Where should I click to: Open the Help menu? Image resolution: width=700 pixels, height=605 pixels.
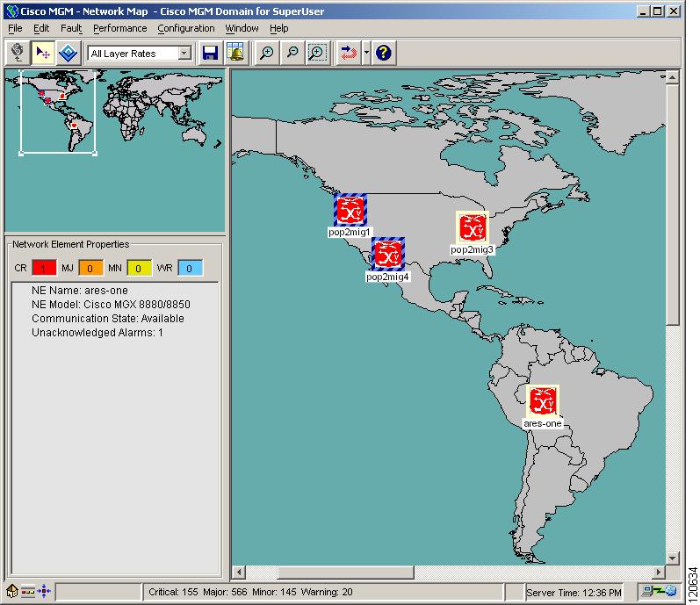pyautogui.click(x=278, y=28)
